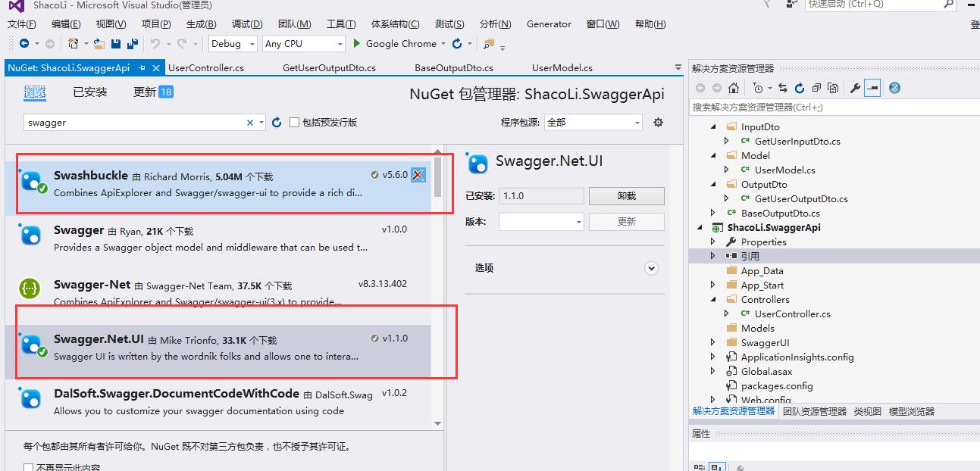980x471 pixels.
Task: Open Properties wrench icon in Solution Explorer
Action: click(x=855, y=88)
